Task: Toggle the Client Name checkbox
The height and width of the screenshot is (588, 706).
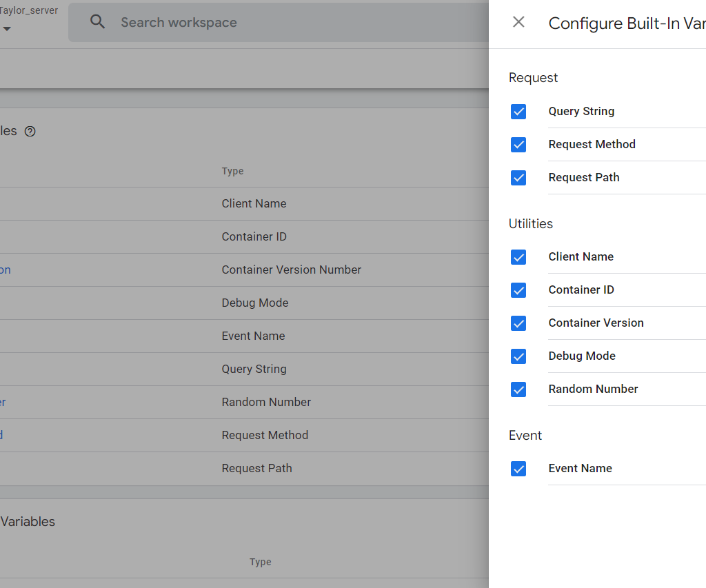Action: (x=518, y=257)
